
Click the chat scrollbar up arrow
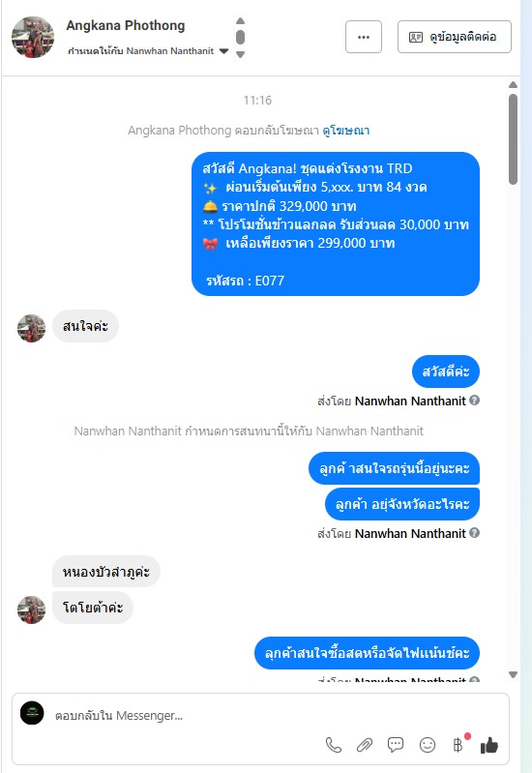513,85
